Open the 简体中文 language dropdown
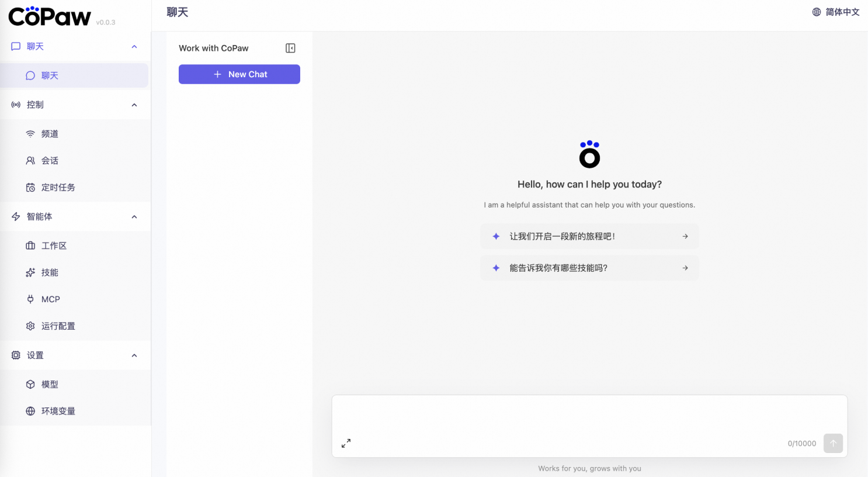This screenshot has height=477, width=868. (x=836, y=12)
